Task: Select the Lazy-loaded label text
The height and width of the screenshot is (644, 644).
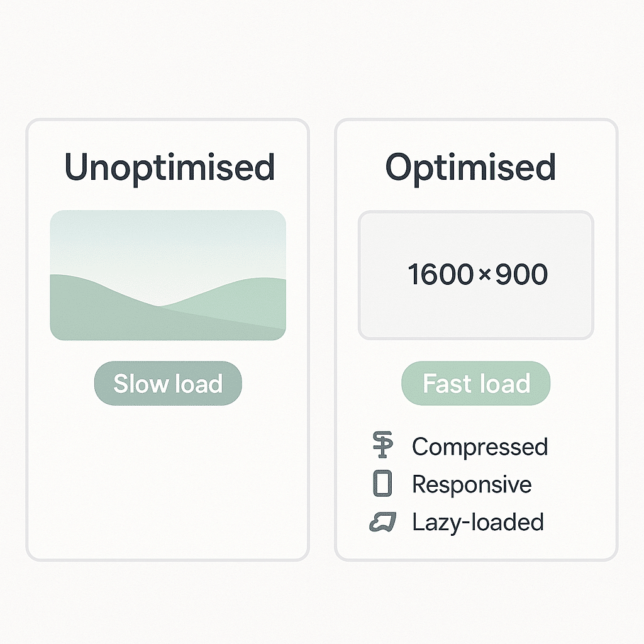Action: point(478,522)
